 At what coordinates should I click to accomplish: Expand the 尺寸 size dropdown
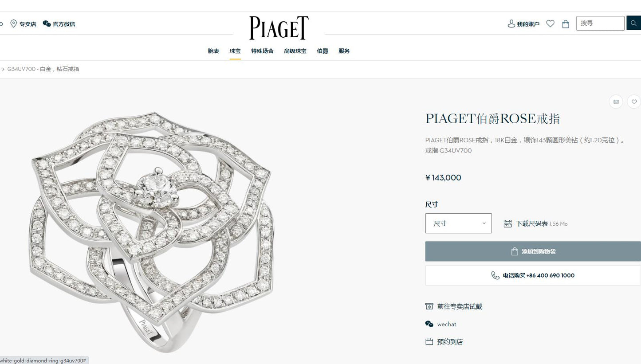458,223
